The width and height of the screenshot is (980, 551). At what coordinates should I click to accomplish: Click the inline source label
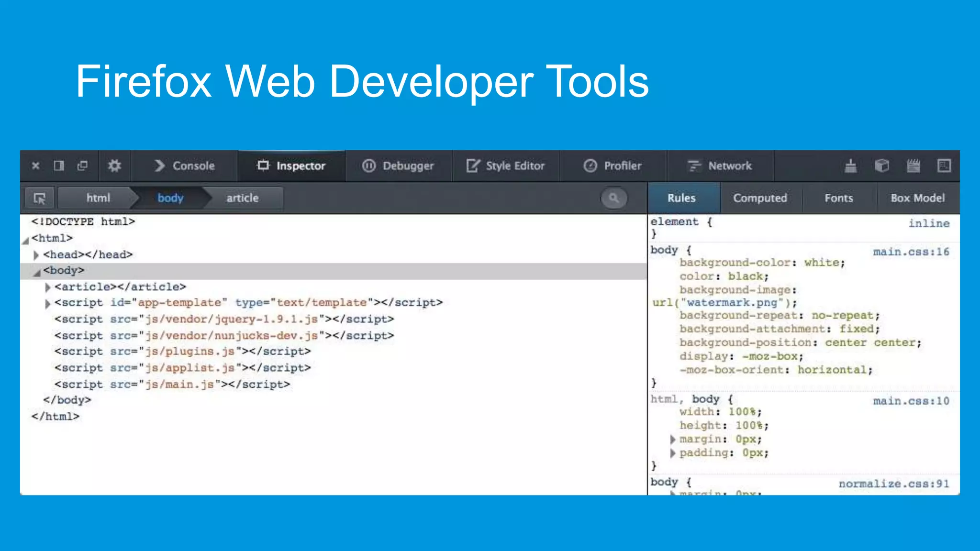point(929,223)
